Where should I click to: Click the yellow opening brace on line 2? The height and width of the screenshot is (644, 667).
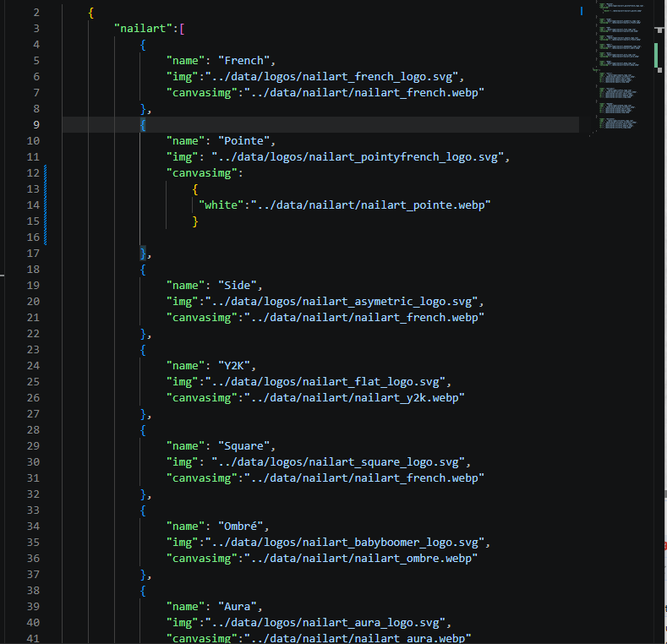click(90, 13)
